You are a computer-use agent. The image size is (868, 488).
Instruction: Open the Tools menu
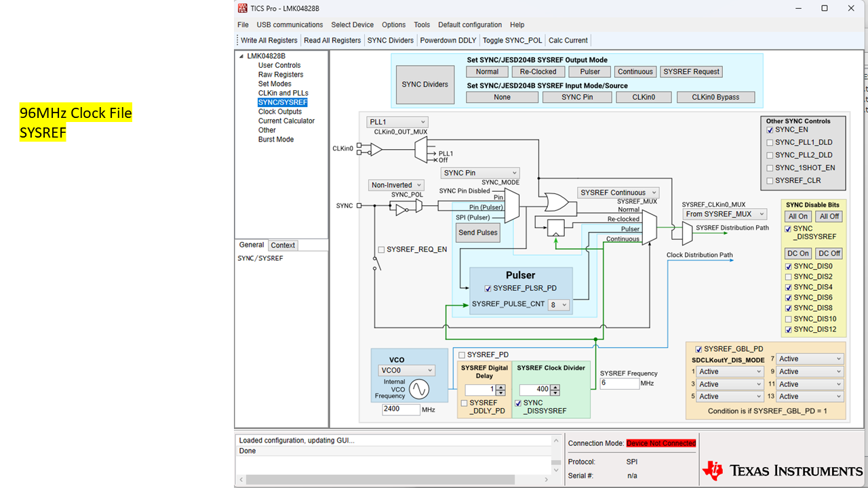tap(422, 25)
